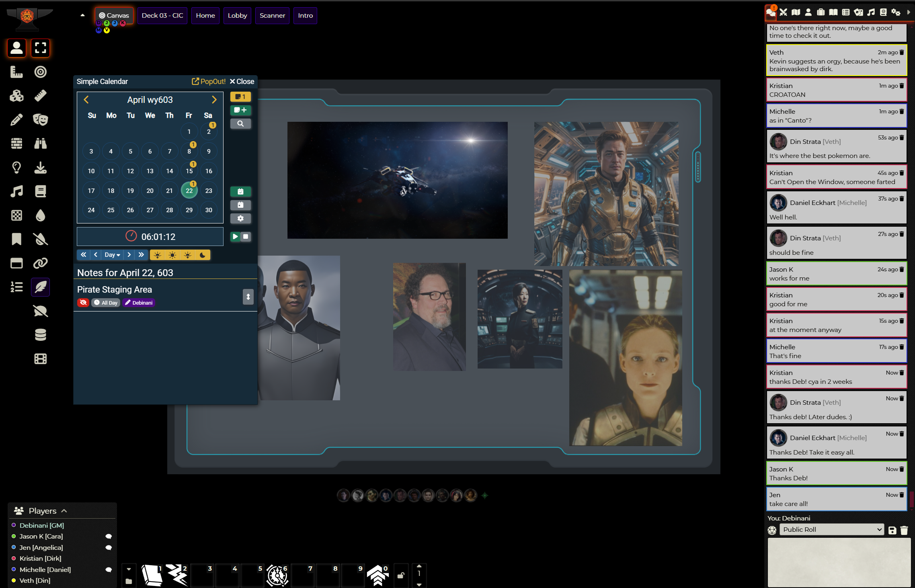Start the calendar clock with play button
The height and width of the screenshot is (588, 915).
pyautogui.click(x=235, y=237)
